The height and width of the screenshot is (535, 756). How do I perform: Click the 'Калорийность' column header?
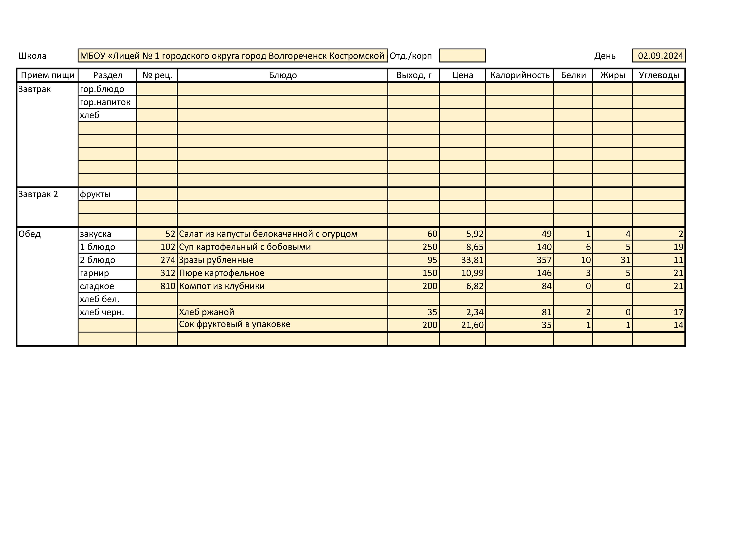[520, 75]
